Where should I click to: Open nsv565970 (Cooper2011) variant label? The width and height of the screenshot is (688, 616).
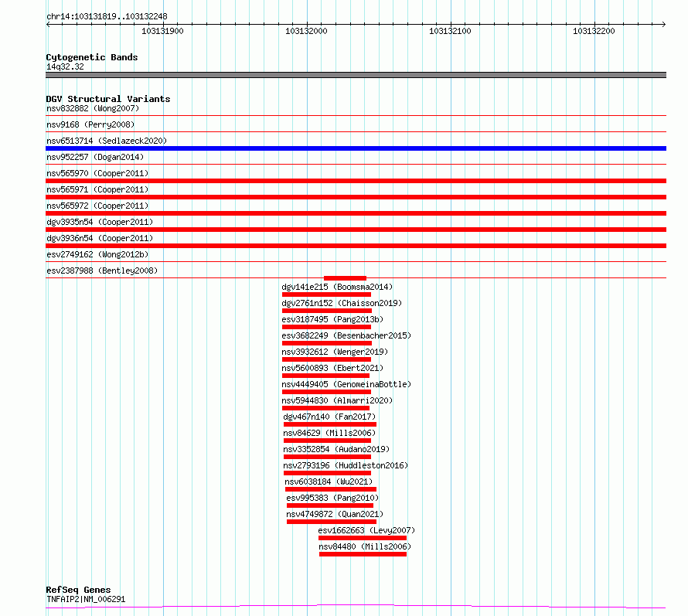97,173
